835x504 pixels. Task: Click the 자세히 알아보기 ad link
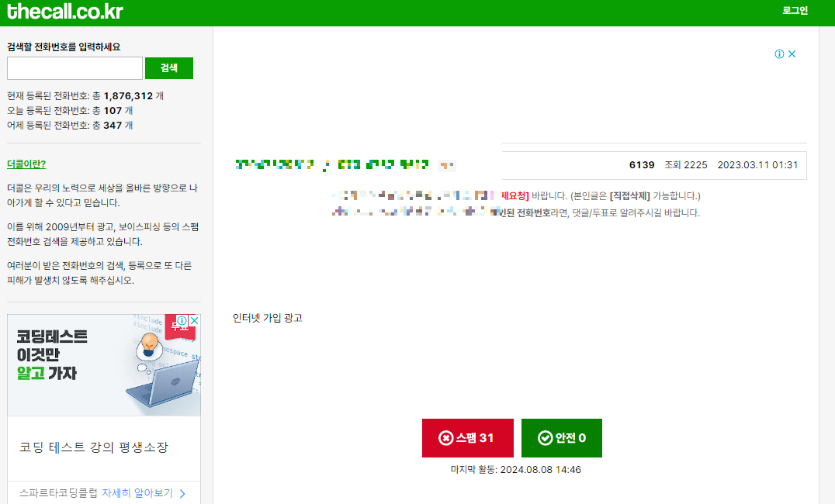pos(137,493)
